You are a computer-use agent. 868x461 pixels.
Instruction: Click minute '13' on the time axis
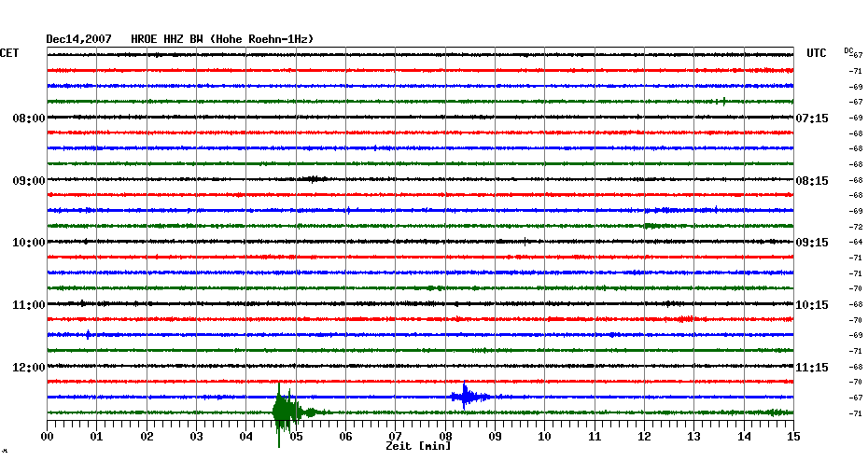[694, 437]
